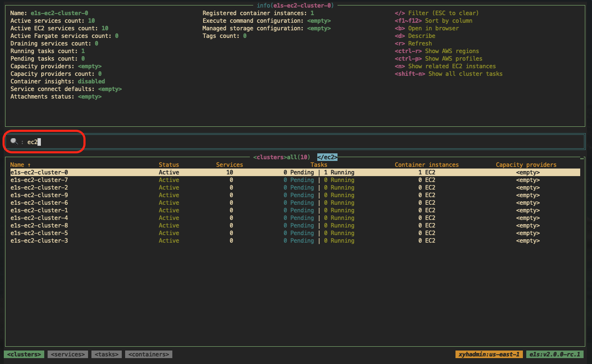Screen dimensions: 592x364
Task: Click the Active EC2 services count line
Action: tap(59, 28)
